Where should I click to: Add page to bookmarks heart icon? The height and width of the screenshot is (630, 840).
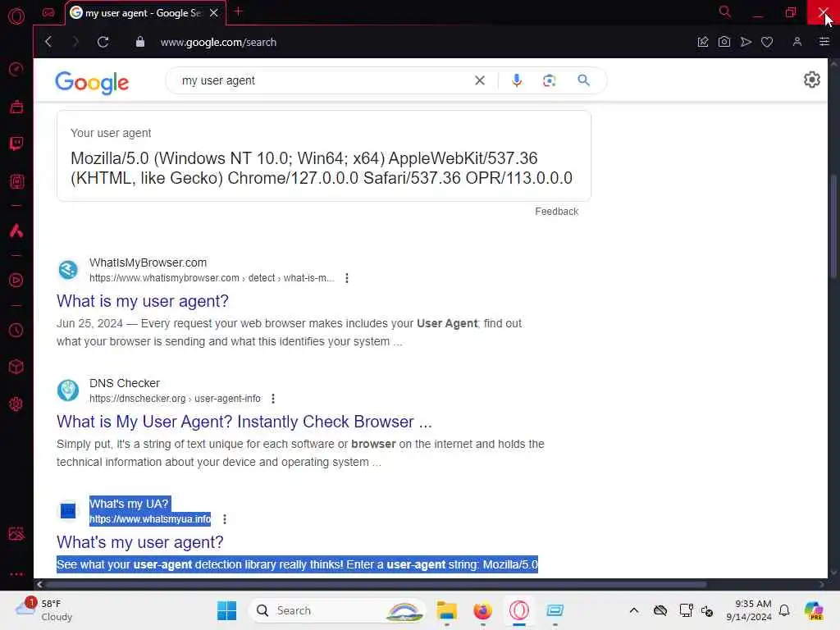(767, 42)
